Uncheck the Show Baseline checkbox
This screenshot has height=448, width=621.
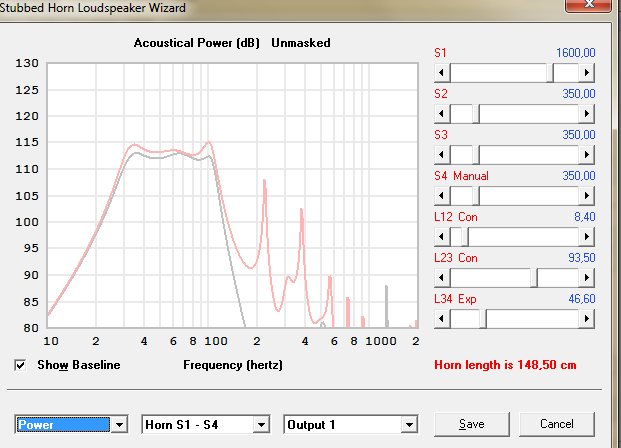click(x=20, y=365)
